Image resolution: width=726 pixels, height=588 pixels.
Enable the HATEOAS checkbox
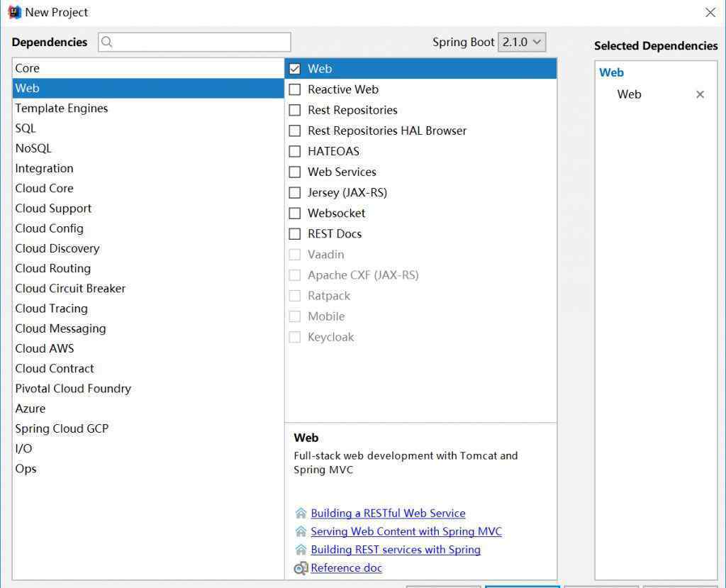click(294, 152)
